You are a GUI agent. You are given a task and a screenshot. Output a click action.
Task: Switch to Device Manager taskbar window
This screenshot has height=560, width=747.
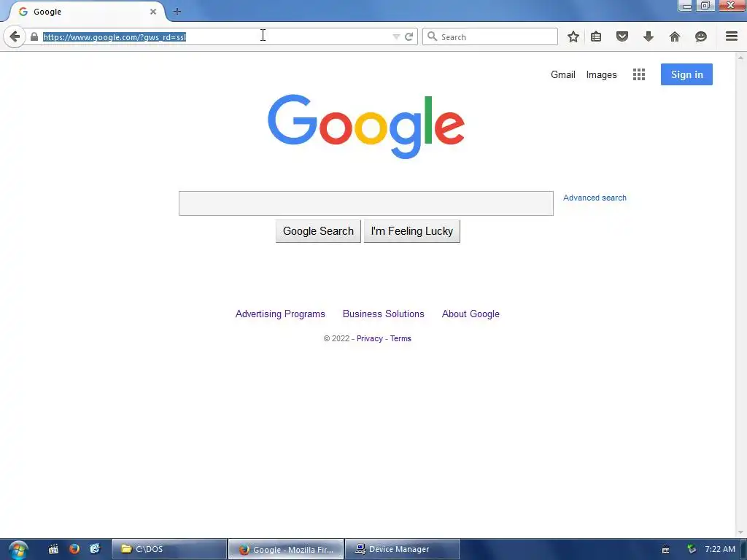pos(403,549)
